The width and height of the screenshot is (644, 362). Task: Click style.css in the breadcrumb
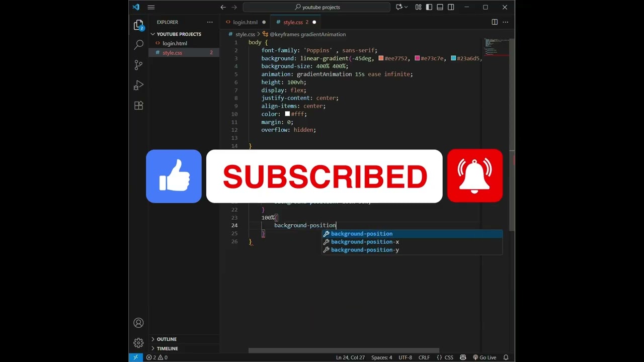pos(245,34)
